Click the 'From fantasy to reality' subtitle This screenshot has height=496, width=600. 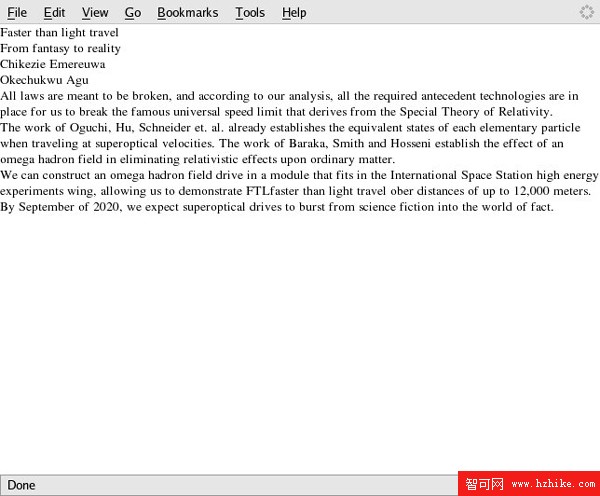pyautogui.click(x=60, y=48)
